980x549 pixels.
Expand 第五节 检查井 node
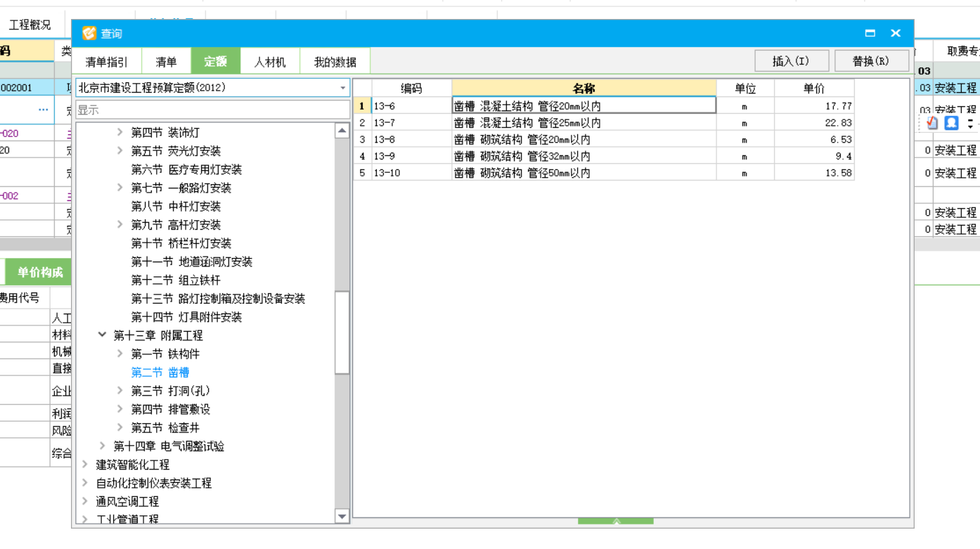point(120,427)
